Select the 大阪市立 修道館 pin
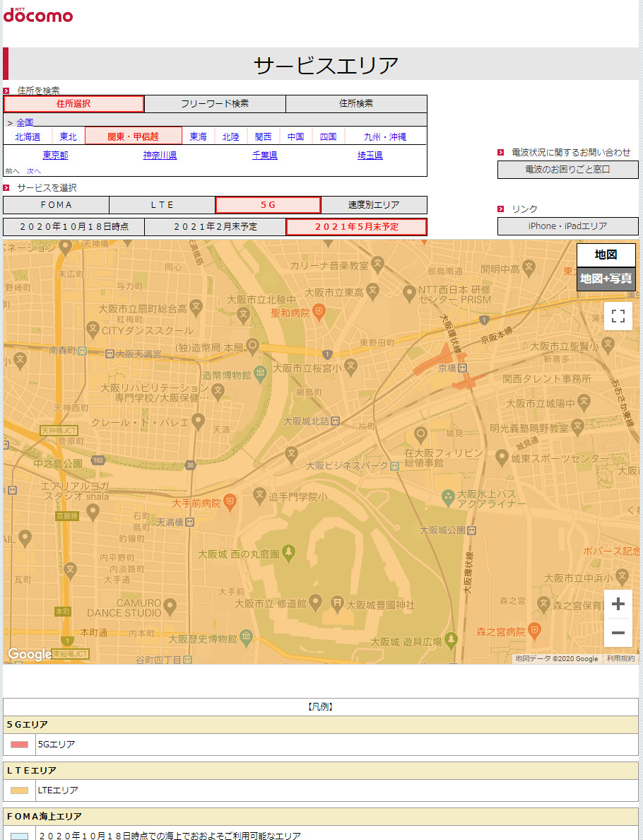This screenshot has width=643, height=840. pos(316,602)
